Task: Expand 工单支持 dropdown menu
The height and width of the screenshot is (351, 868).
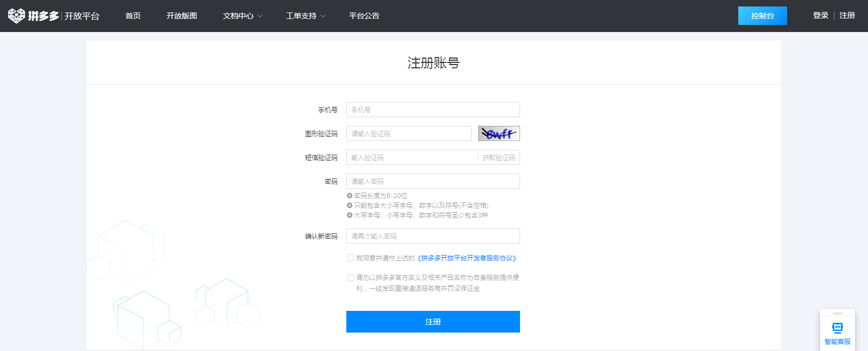Action: (x=306, y=16)
